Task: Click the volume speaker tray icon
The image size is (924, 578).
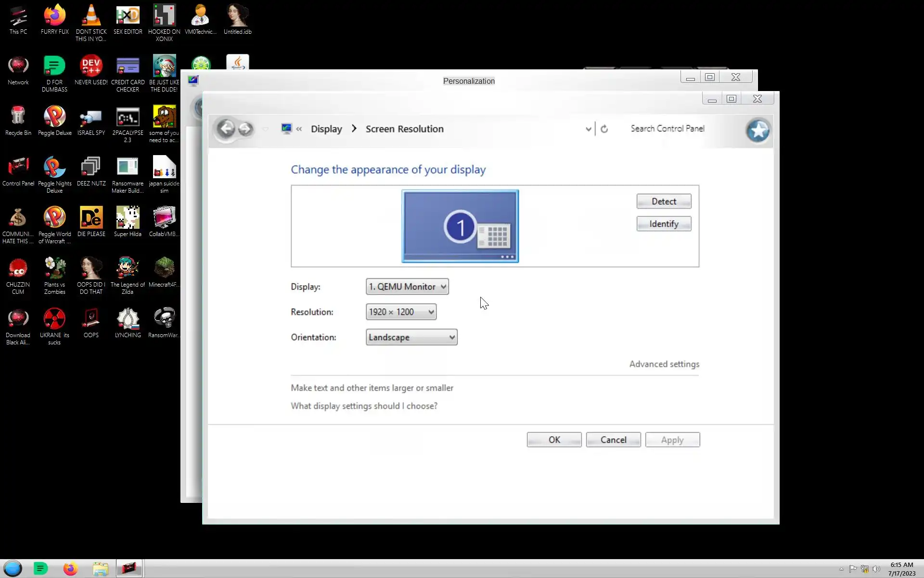Action: pyautogui.click(x=876, y=569)
